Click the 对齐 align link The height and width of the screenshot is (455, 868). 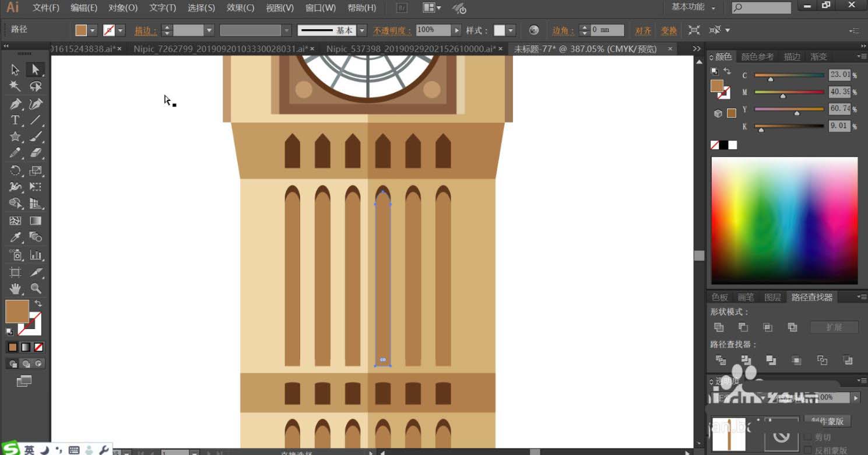[643, 30]
